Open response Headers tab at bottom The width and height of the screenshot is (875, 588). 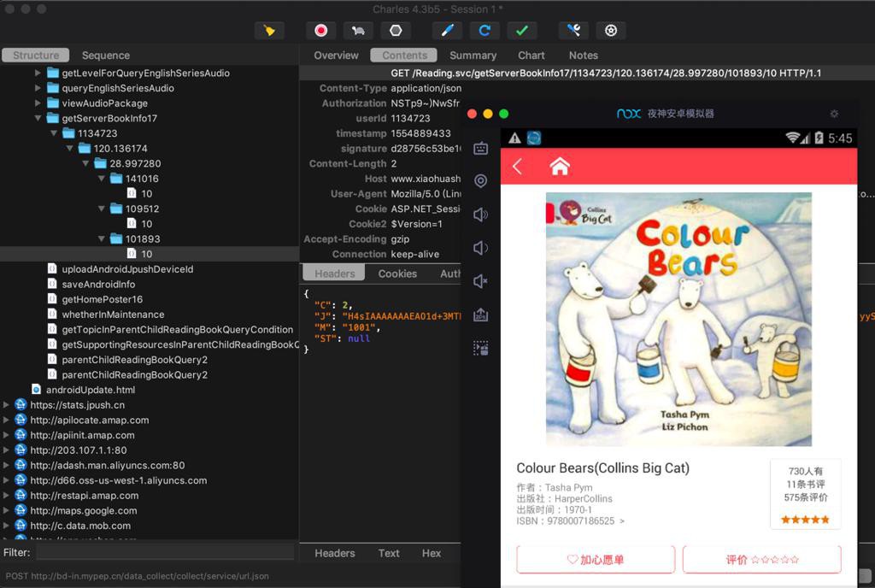click(x=334, y=553)
